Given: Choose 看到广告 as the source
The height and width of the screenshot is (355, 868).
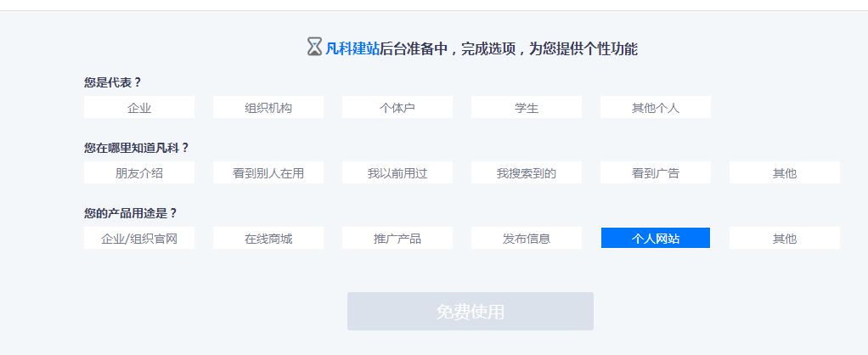Looking at the screenshot, I should tap(656, 172).
